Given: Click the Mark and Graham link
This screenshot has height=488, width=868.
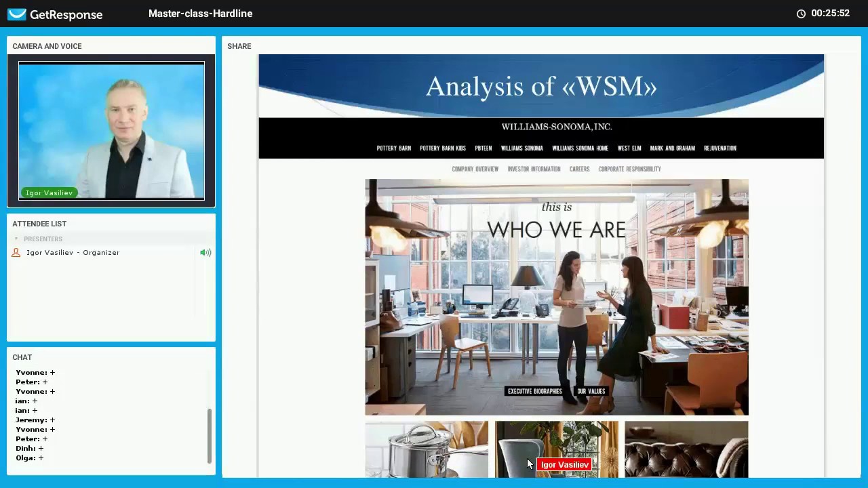Looking at the screenshot, I should pyautogui.click(x=673, y=148).
